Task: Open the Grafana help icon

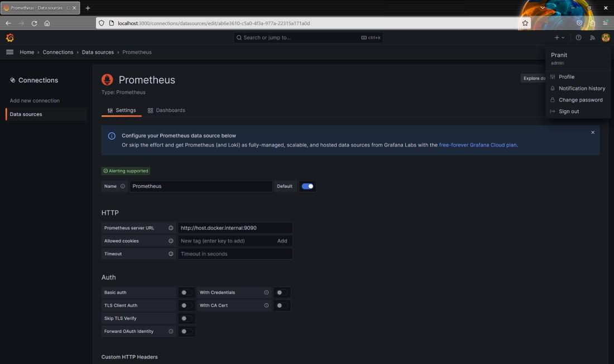Action: [x=578, y=37]
